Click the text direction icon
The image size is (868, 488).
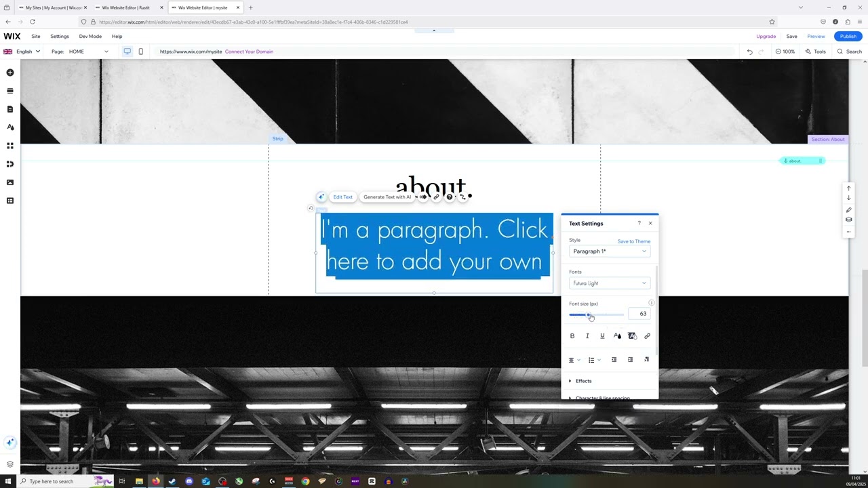[646, 360]
